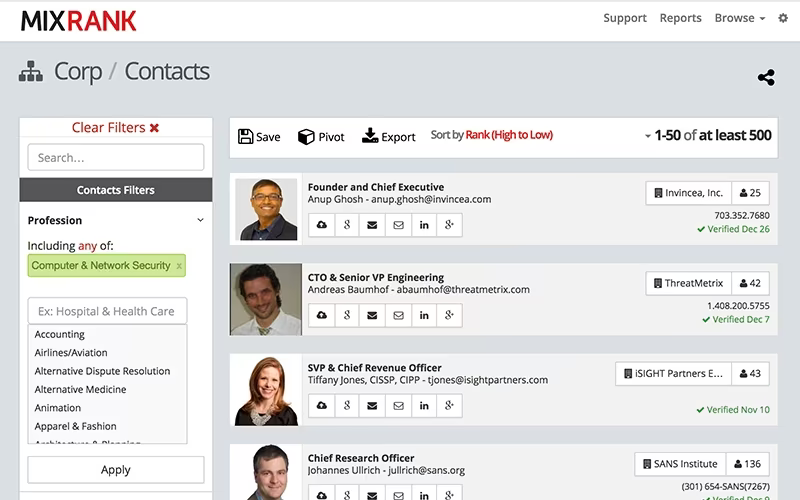Click the Contacts Filters header
This screenshot has height=500, width=800.
116,190
